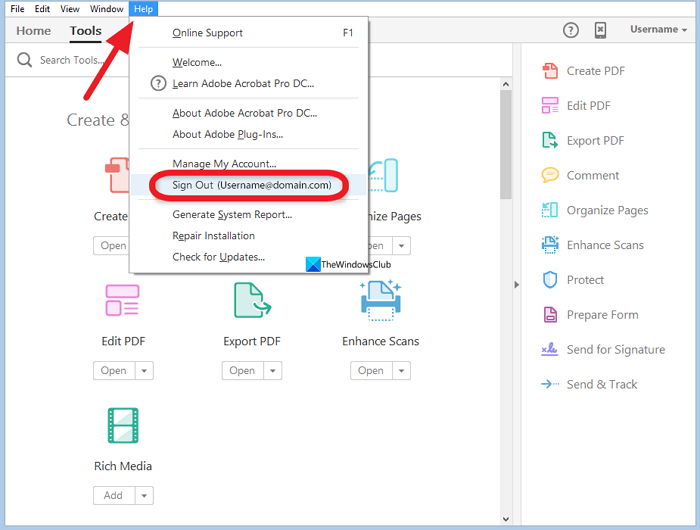Click the Send for Signature icon

click(x=550, y=349)
